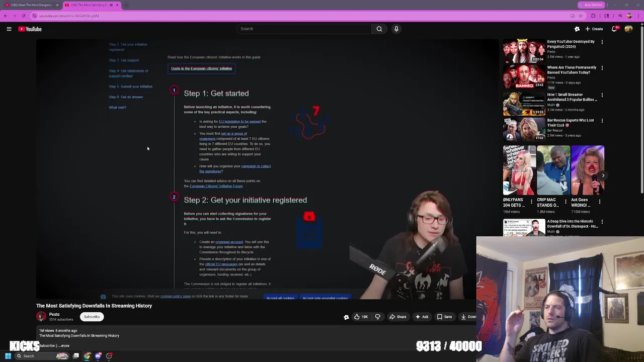Click 'Guide to the European citizens' initiative' button
Screen dimensions: 644x362
201,68
